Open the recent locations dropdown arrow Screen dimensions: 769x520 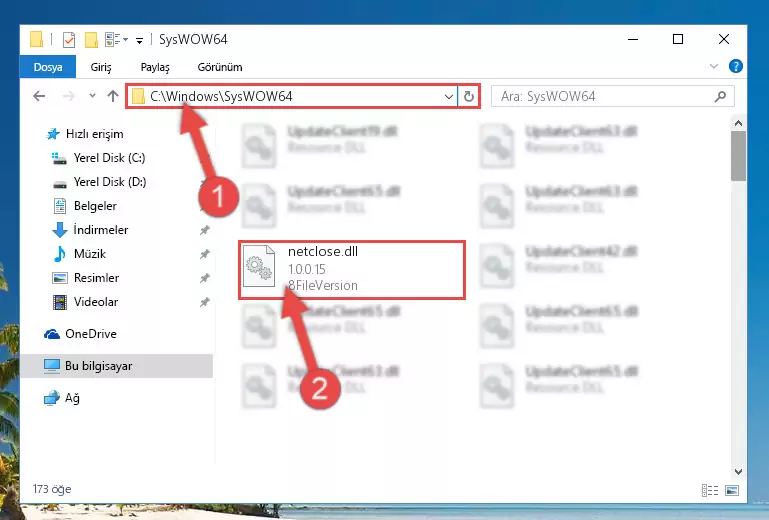(x=92, y=96)
